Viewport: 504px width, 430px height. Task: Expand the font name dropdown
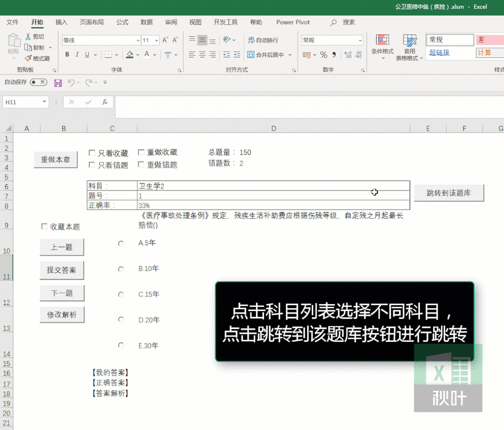click(138, 40)
